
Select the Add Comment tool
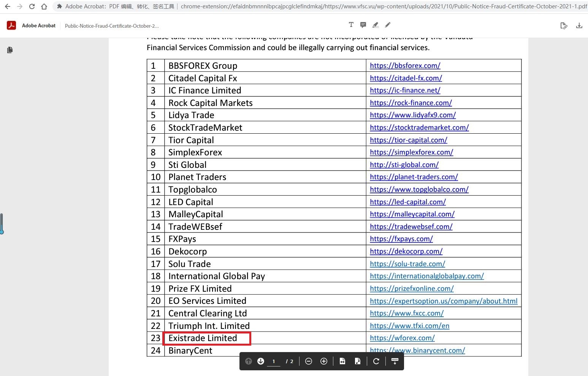363,25
